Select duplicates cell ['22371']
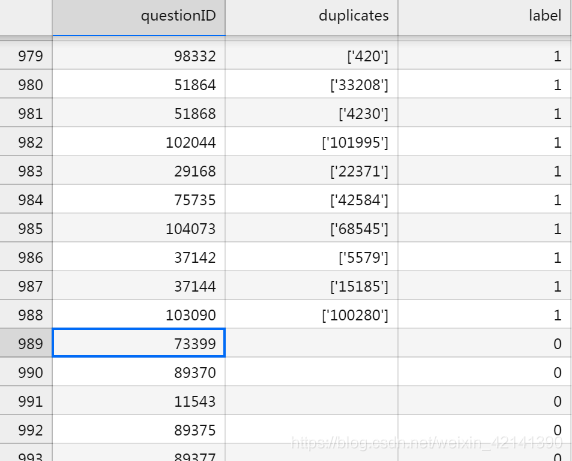This screenshot has width=572, height=461. point(312,171)
